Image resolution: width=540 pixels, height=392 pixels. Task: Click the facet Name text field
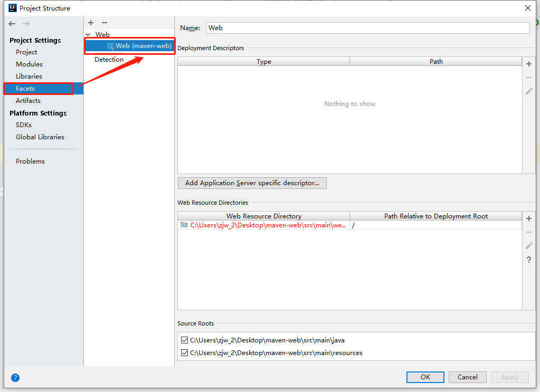point(367,28)
